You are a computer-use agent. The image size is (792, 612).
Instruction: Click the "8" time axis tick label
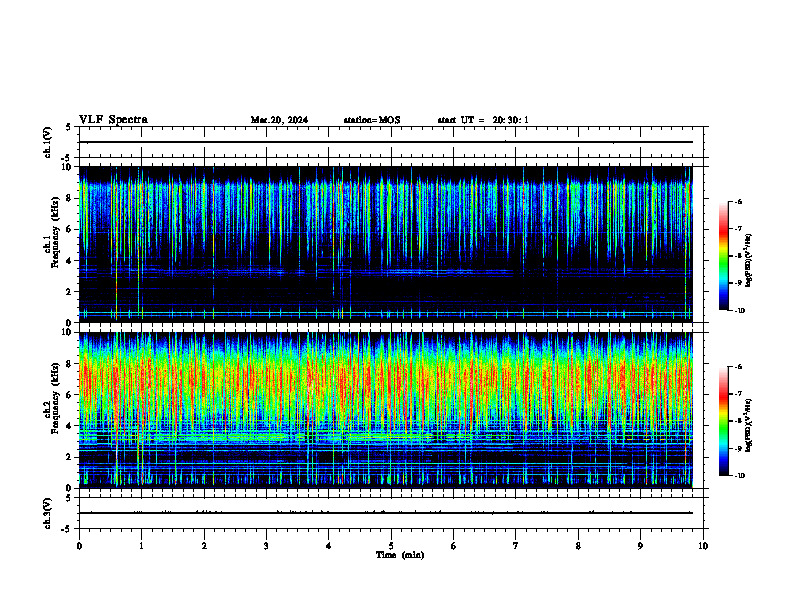[578, 546]
